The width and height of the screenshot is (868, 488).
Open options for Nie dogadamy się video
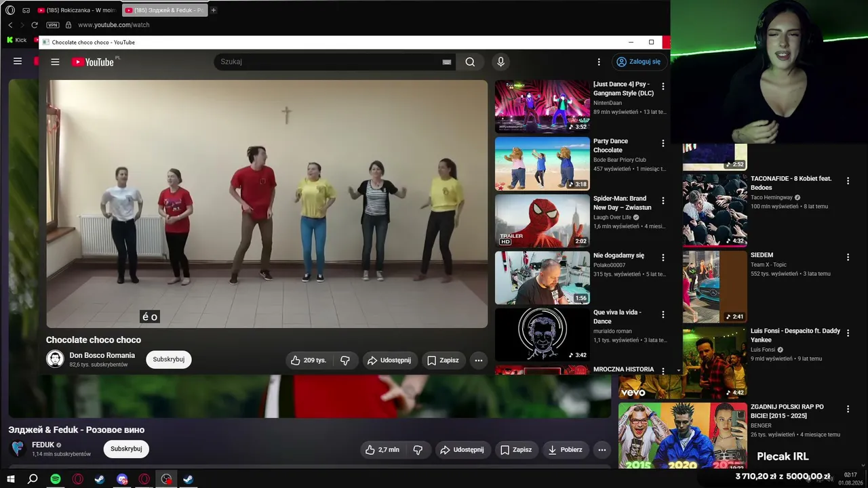[663, 258]
